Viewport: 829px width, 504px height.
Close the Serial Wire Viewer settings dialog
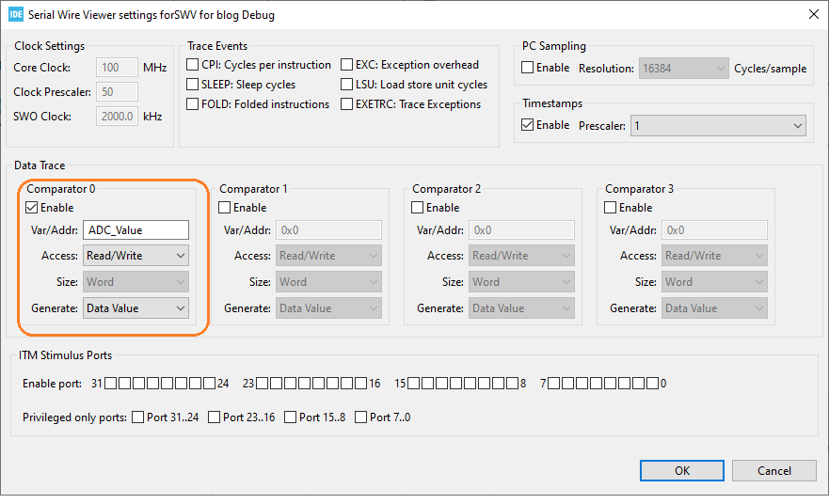(x=814, y=14)
